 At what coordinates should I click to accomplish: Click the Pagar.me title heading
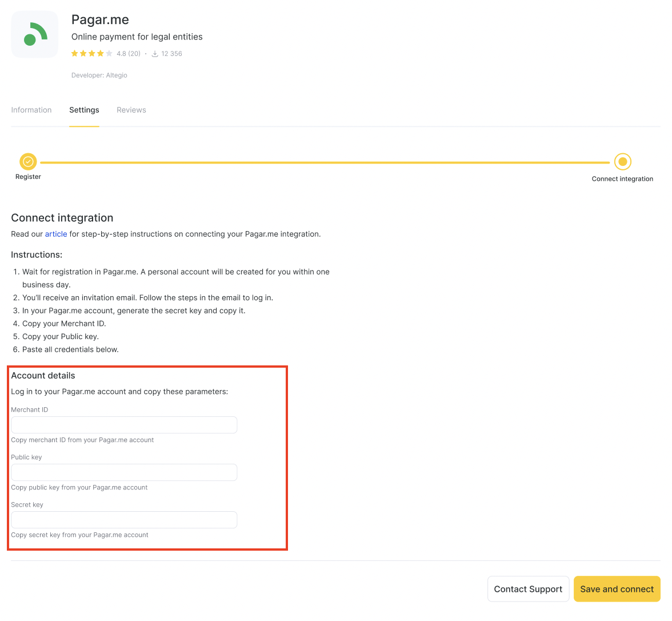(100, 19)
